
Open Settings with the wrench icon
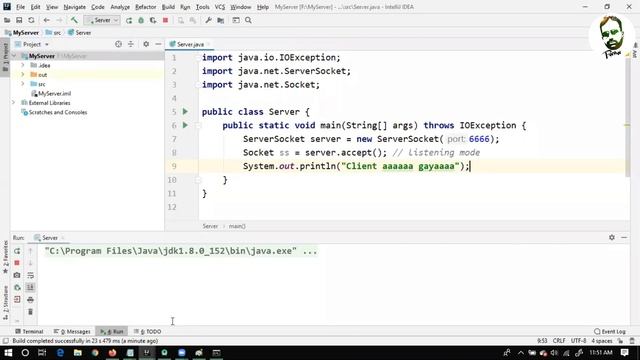pyautogui.click(x=208, y=20)
